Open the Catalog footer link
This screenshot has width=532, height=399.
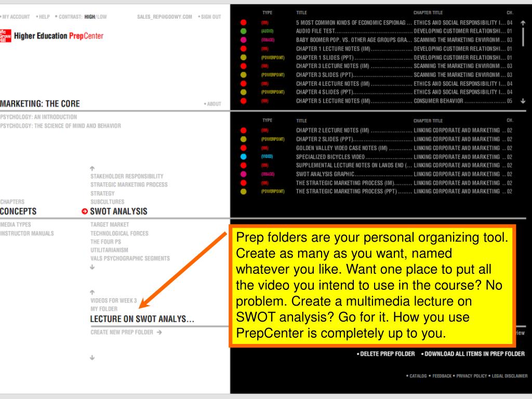[418, 376]
